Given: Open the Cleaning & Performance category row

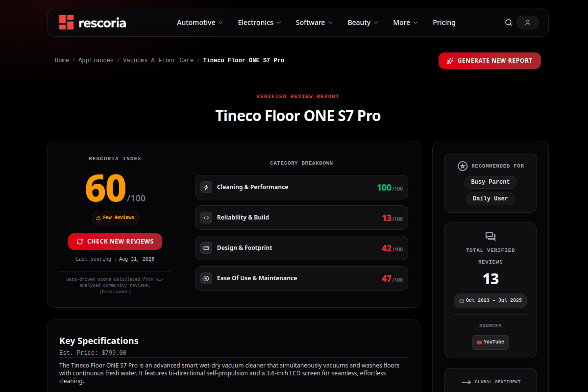Looking at the screenshot, I should [x=301, y=187].
